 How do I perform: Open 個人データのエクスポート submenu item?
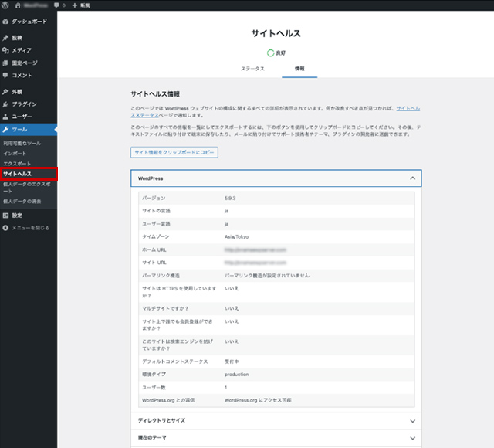27,187
